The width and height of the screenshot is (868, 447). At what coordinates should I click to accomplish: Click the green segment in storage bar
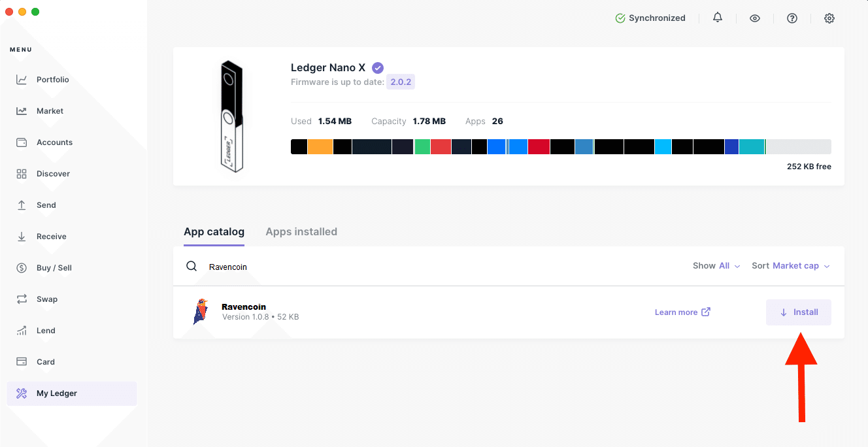pyautogui.click(x=422, y=147)
